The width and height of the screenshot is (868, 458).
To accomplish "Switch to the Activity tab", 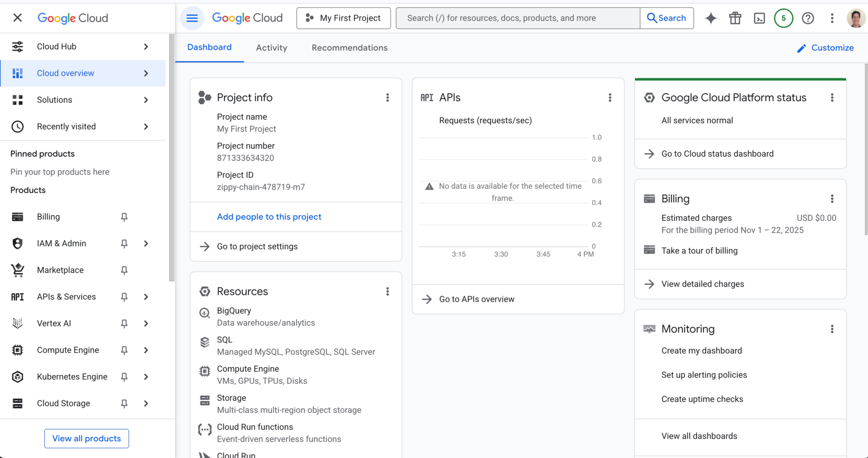I will click(271, 48).
